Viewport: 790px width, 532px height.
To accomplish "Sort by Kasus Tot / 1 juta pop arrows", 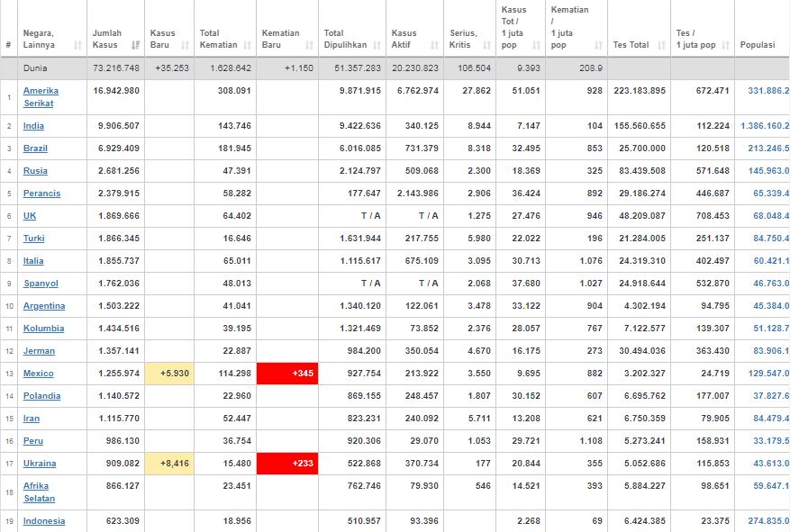I will [x=537, y=45].
